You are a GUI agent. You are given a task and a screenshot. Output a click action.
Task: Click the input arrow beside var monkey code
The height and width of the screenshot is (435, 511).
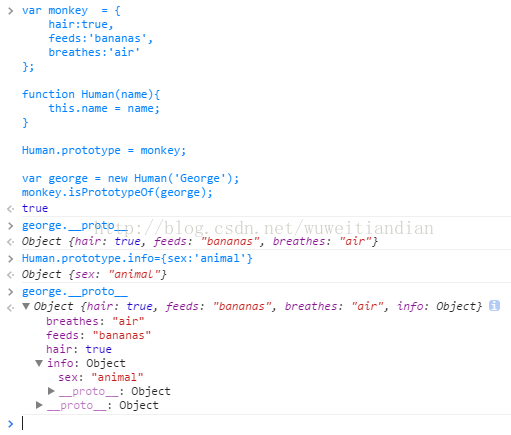pyautogui.click(x=11, y=11)
